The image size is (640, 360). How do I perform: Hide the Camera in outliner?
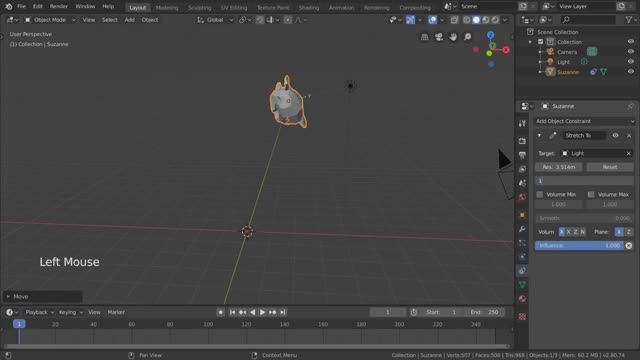pos(631,52)
